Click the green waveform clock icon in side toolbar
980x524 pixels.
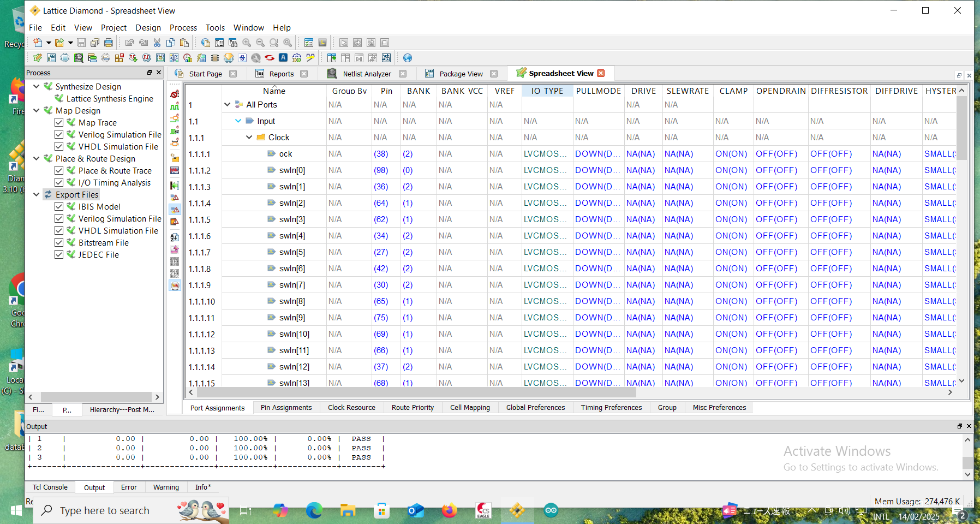coord(175,106)
